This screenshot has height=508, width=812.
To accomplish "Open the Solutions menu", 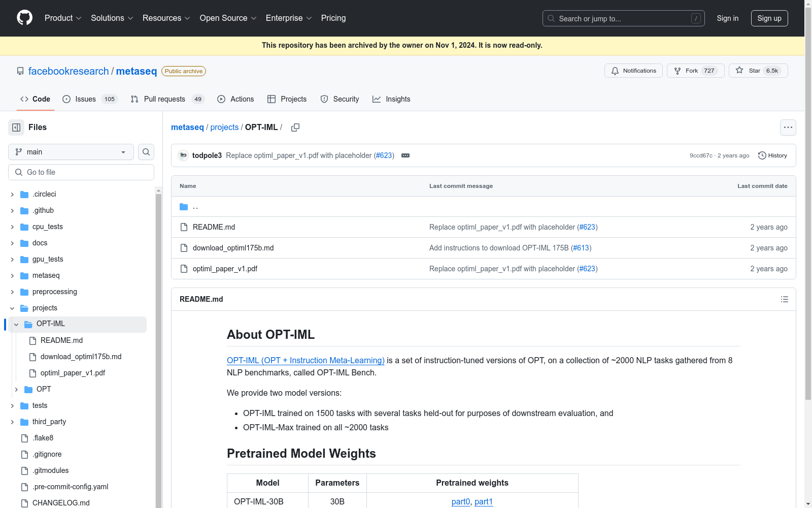I will (x=112, y=18).
